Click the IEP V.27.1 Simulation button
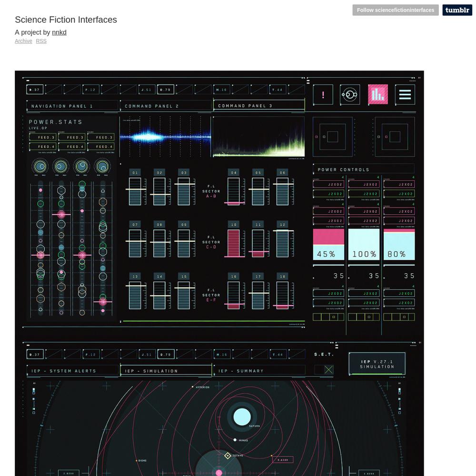 click(x=377, y=364)
